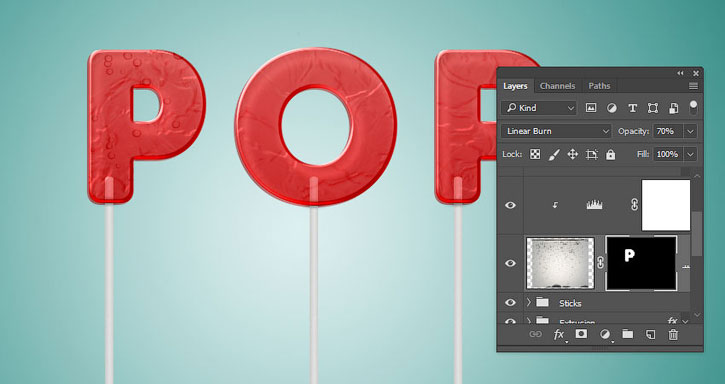Close the Layers panel
The image size is (725, 384).
pyautogui.click(x=696, y=73)
